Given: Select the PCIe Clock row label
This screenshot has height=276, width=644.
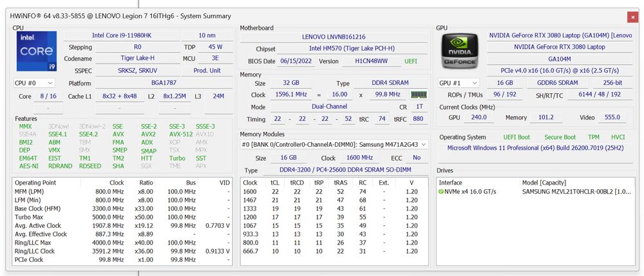Looking at the screenshot, I should pyautogui.click(x=29, y=260).
